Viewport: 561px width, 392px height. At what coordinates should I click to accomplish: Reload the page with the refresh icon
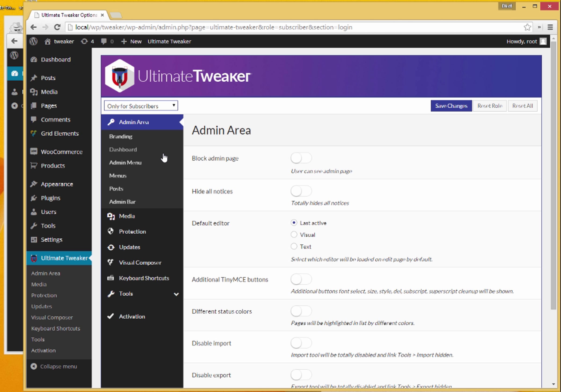[57, 27]
